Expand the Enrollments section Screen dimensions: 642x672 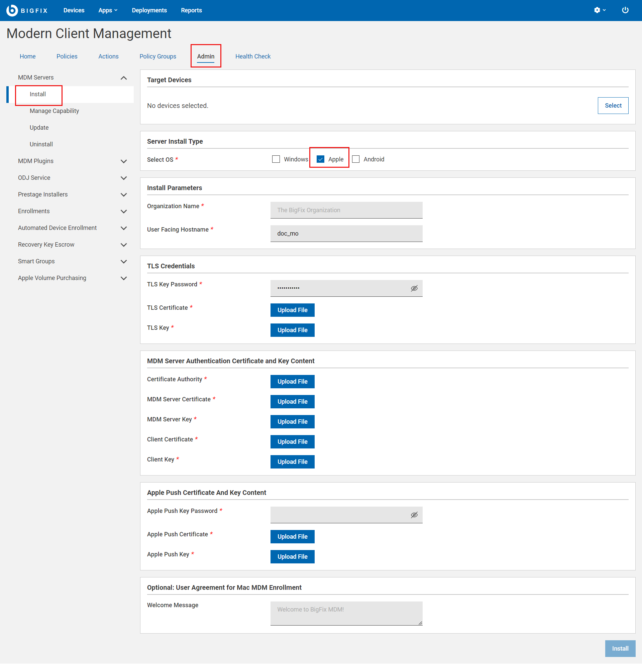tap(123, 211)
